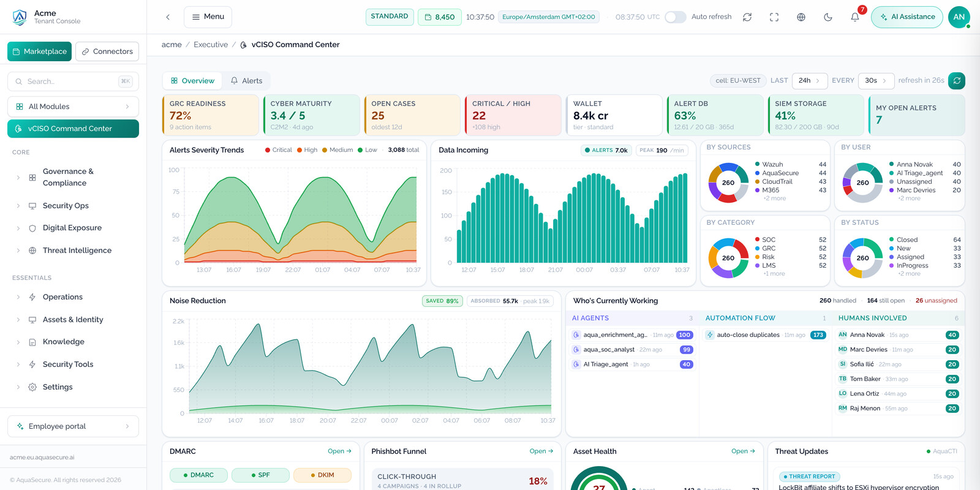This screenshot has height=490, width=980.
Task: Switch to dark mode with moon icon
Action: pos(828,17)
